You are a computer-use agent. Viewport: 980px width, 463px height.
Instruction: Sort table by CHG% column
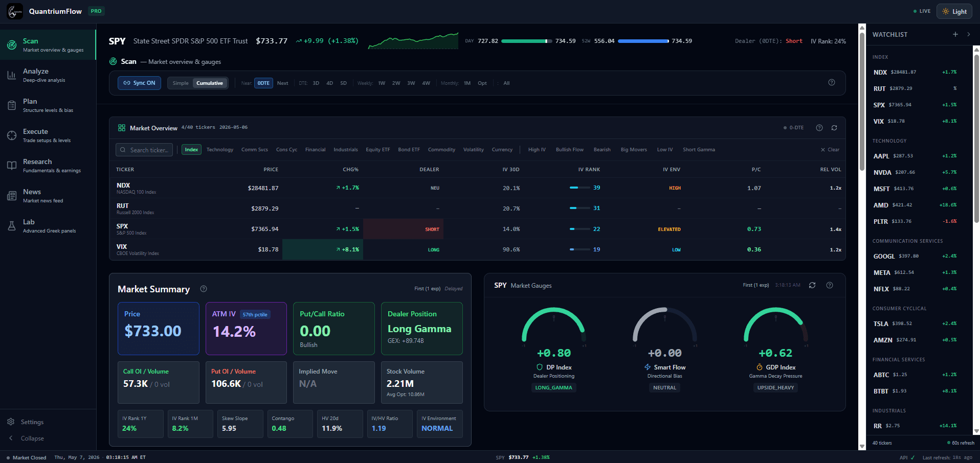pos(350,170)
